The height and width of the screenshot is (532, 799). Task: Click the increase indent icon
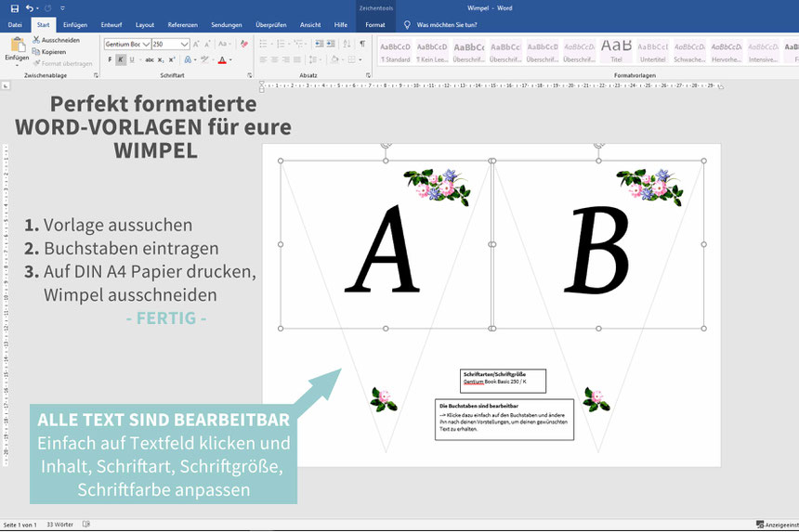332,44
